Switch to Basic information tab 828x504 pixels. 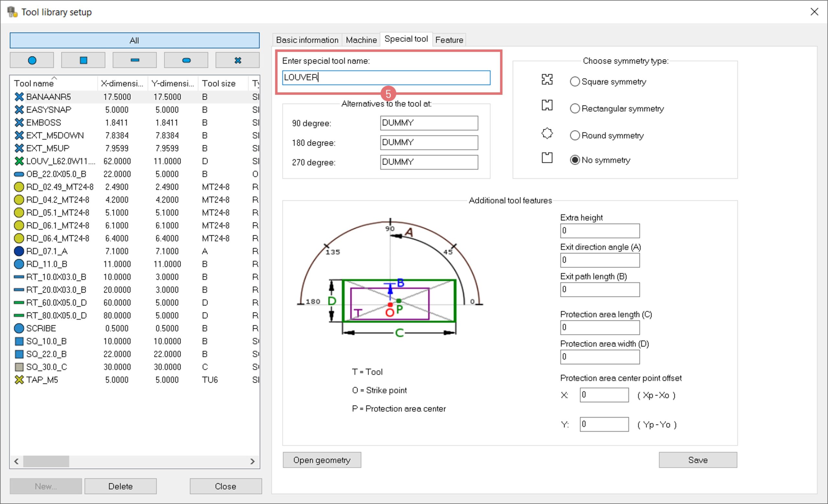click(x=307, y=40)
